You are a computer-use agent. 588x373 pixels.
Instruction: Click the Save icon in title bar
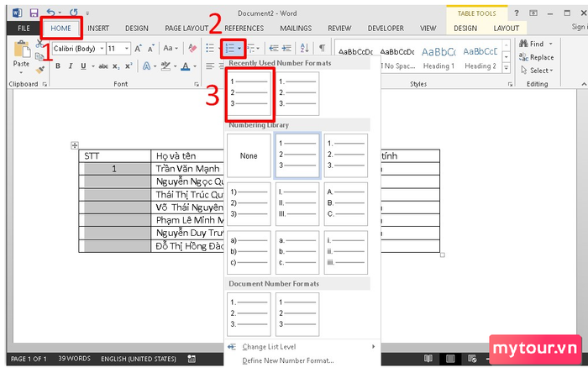click(34, 13)
